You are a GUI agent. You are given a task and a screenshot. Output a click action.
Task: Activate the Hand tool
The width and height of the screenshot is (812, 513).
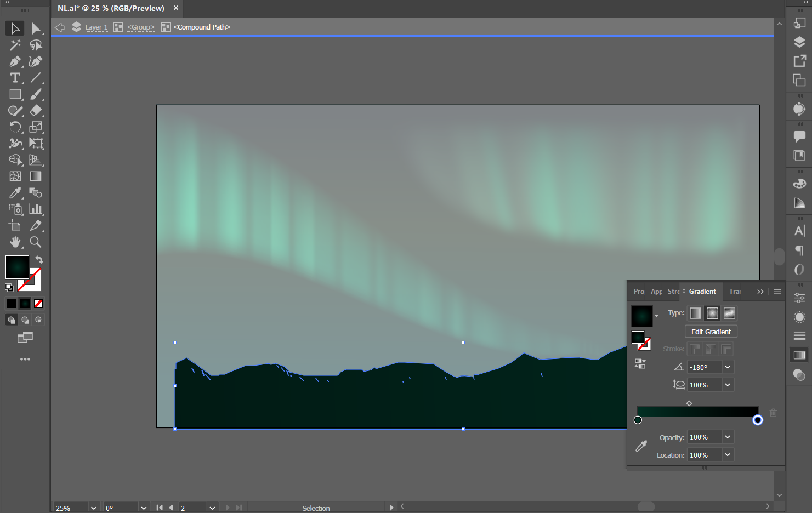point(15,242)
